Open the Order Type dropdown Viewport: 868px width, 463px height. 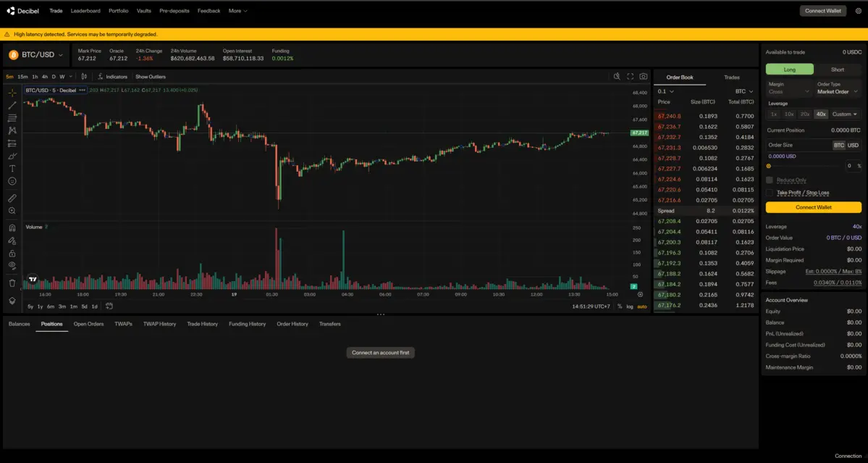click(838, 92)
